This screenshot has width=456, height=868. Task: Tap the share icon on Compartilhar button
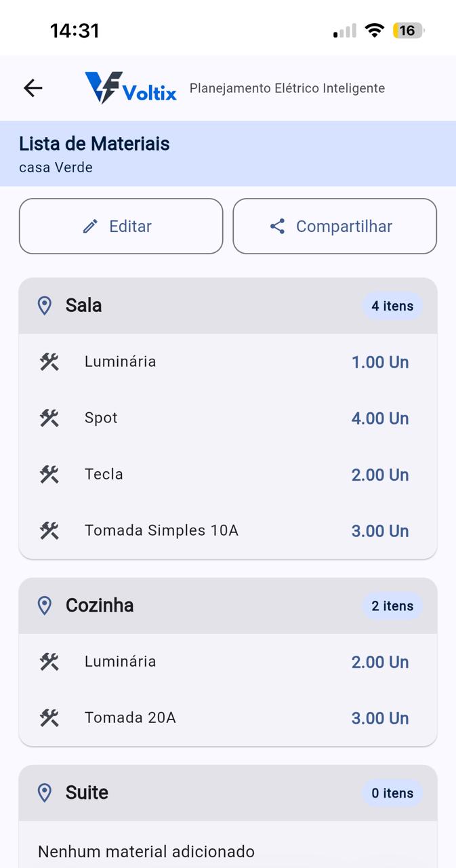277,226
